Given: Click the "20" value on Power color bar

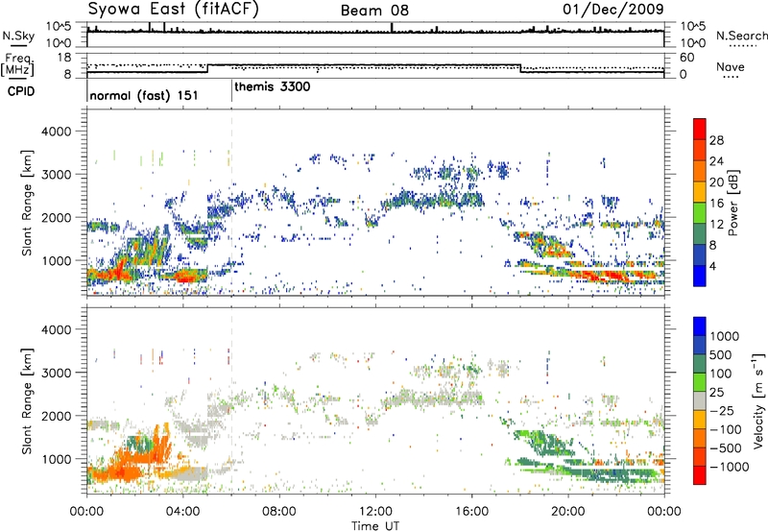Looking at the screenshot, I should click(716, 182).
